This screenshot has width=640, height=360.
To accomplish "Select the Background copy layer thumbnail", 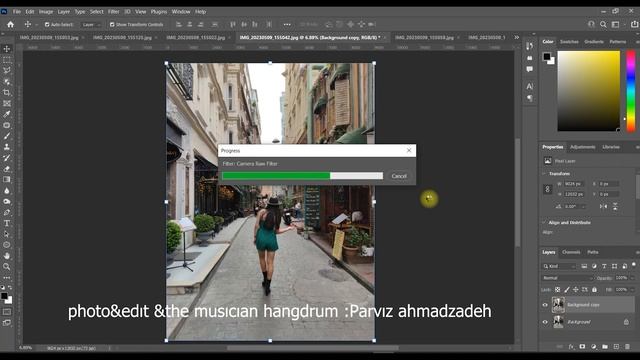I will 558,305.
